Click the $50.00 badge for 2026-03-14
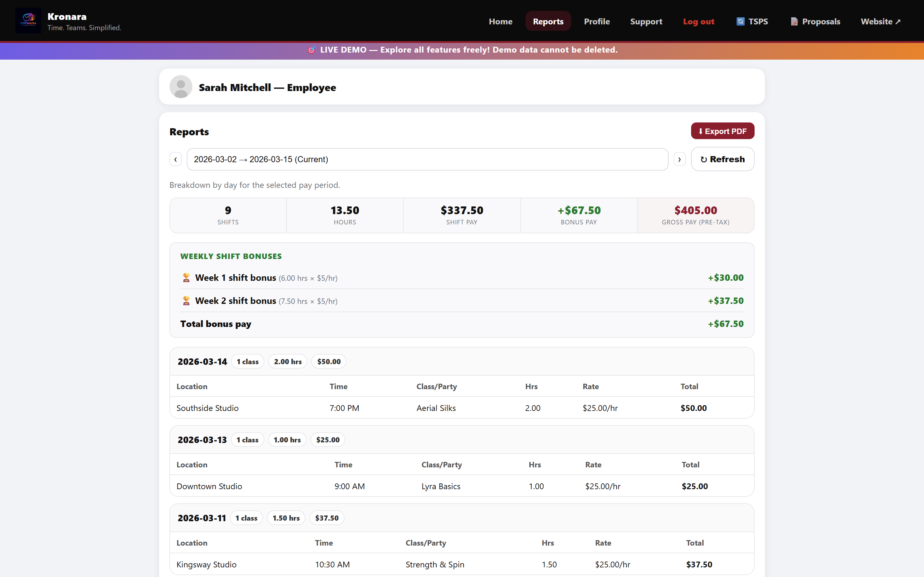924x577 pixels. coord(328,361)
